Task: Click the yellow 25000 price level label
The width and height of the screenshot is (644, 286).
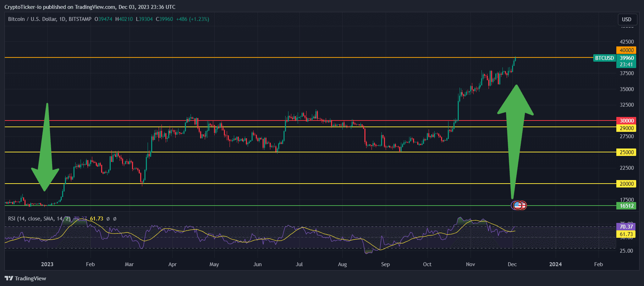Action: [x=626, y=152]
